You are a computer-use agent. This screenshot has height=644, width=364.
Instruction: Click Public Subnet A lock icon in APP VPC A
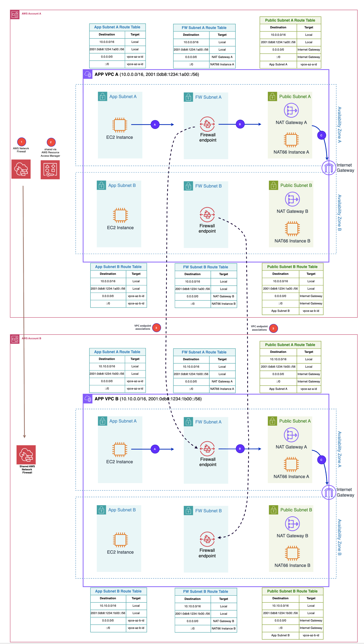coord(272,97)
